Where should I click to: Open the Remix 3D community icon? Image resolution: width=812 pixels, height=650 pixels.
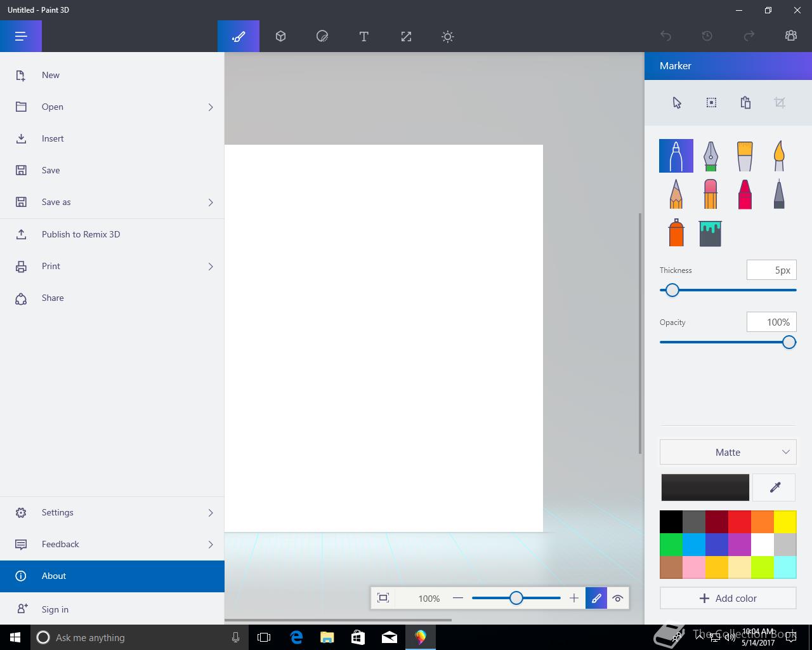[791, 36]
